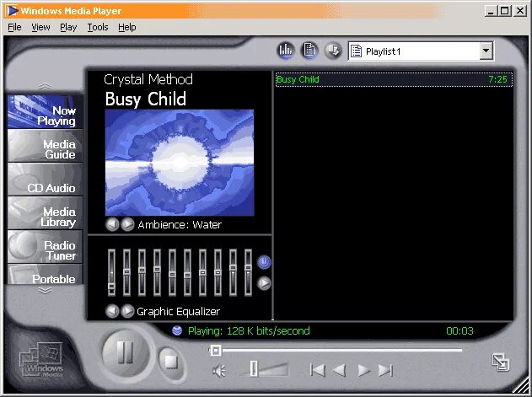Click the 'Playing: 128 K bits/second' status text

click(249, 330)
